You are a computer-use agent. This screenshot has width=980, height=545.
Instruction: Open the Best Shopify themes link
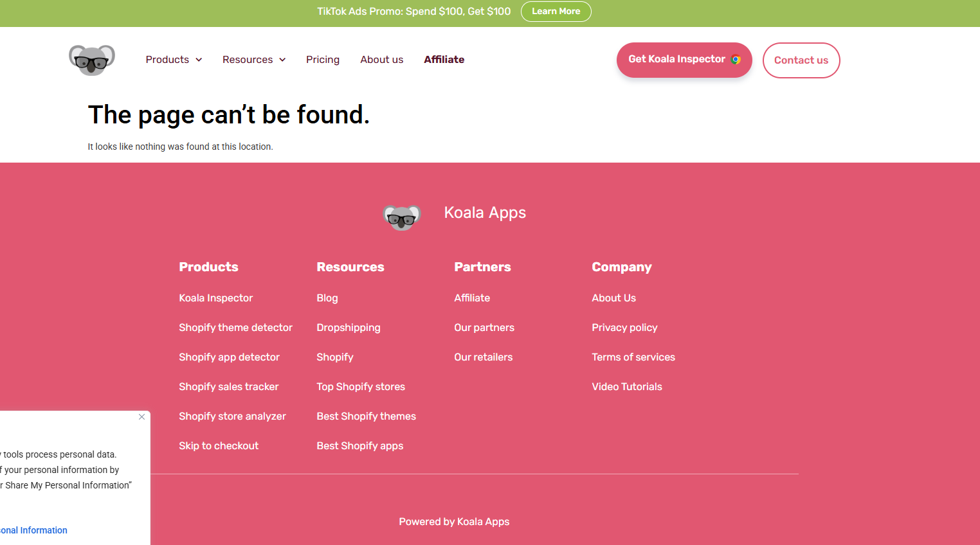366,416
